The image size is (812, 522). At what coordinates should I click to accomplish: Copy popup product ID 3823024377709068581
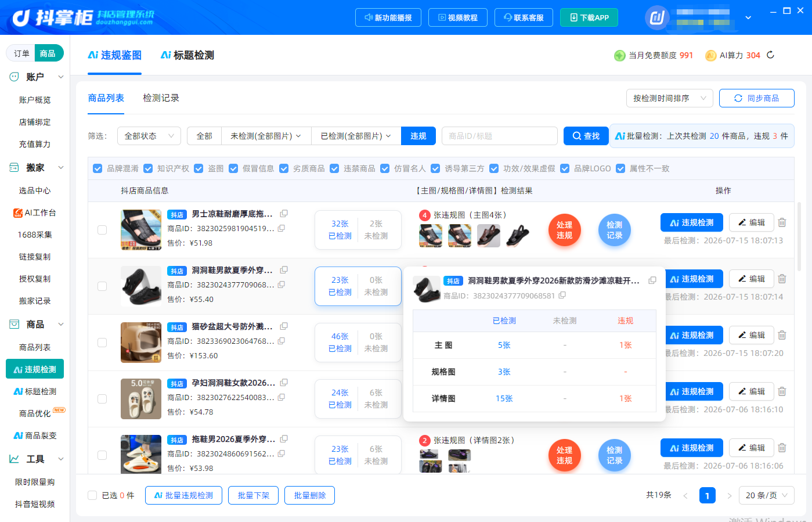pyautogui.click(x=562, y=296)
